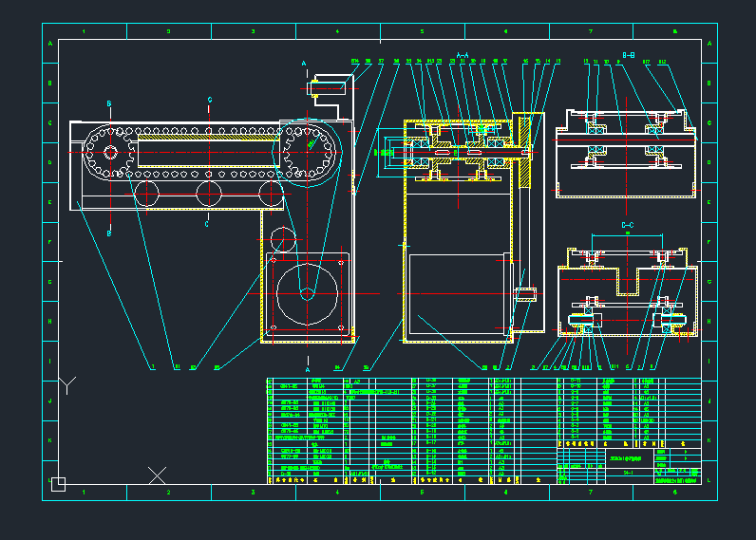The width and height of the screenshot is (756, 540).
Task: Select the UCS Y-axis icon
Action: tap(67, 385)
